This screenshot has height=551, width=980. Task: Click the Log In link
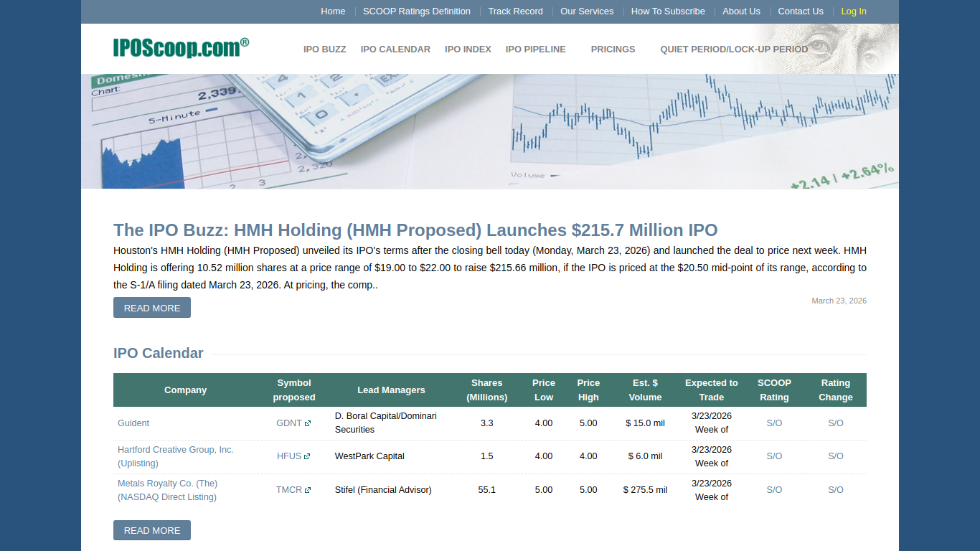click(x=854, y=11)
